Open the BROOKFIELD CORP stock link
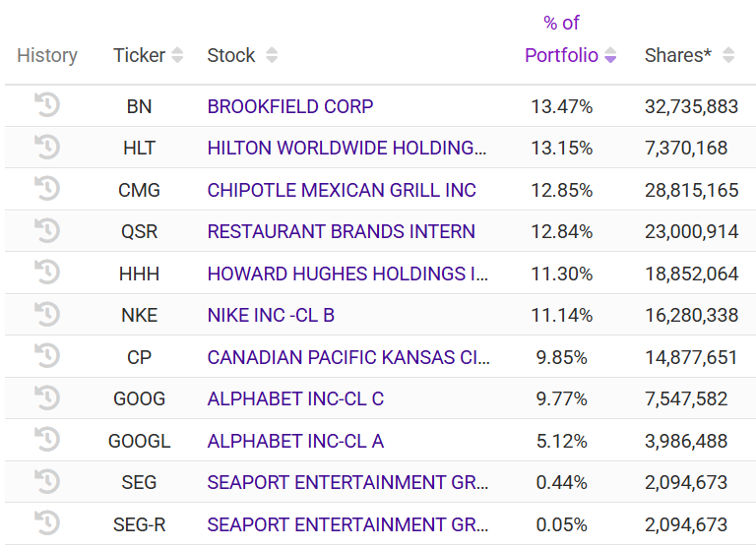 point(290,106)
